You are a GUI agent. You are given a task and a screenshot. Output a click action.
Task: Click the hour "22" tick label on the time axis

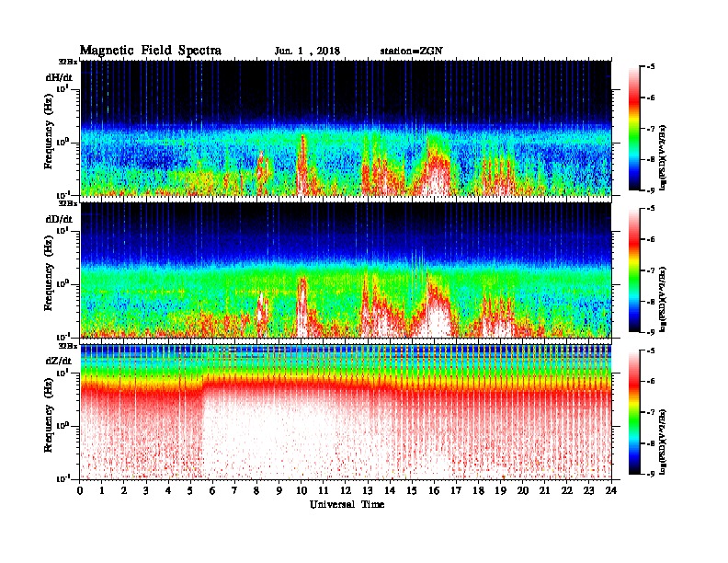click(x=567, y=490)
